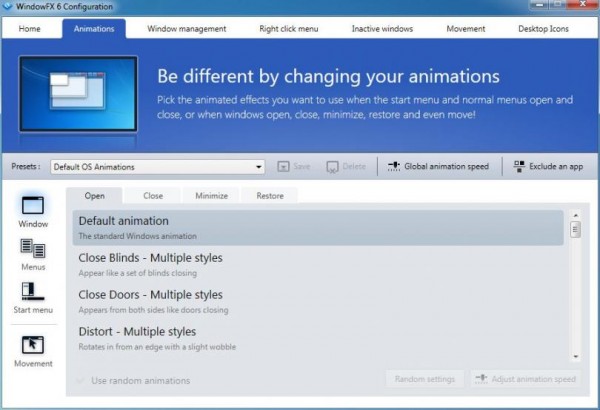Image resolution: width=600 pixels, height=410 pixels.
Task: Open the Presets dropdown list
Action: point(157,167)
